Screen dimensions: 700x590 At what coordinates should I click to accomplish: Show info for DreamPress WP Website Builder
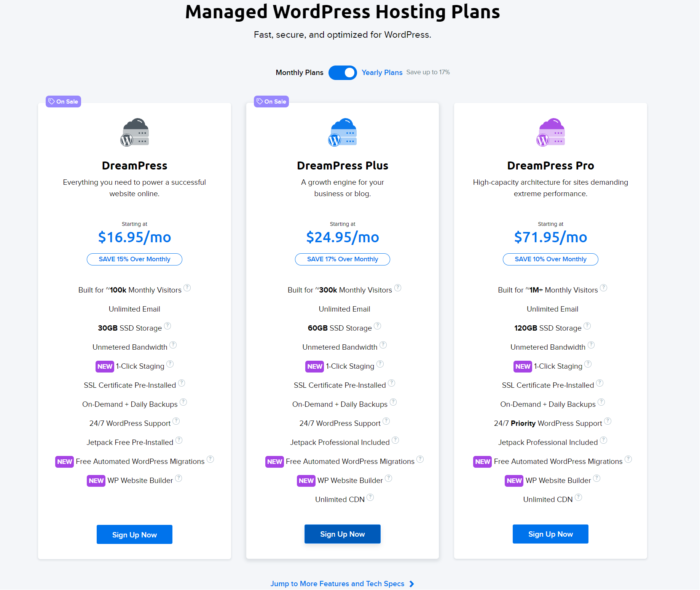(179, 478)
